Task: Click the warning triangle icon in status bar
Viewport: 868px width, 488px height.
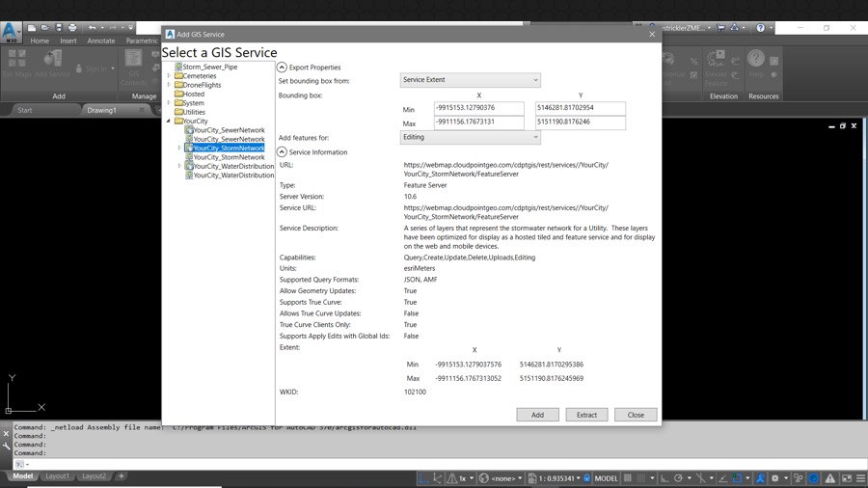Action: tap(830, 478)
